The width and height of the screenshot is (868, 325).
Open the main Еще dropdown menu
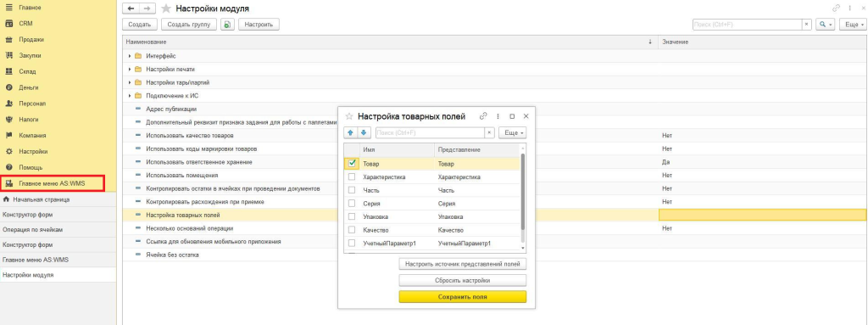[x=853, y=25]
